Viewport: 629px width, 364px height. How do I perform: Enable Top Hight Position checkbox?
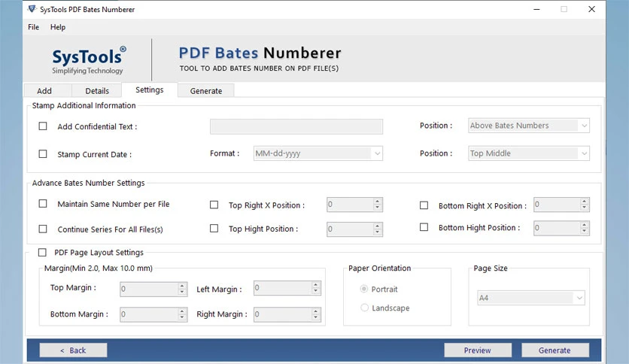click(x=214, y=229)
